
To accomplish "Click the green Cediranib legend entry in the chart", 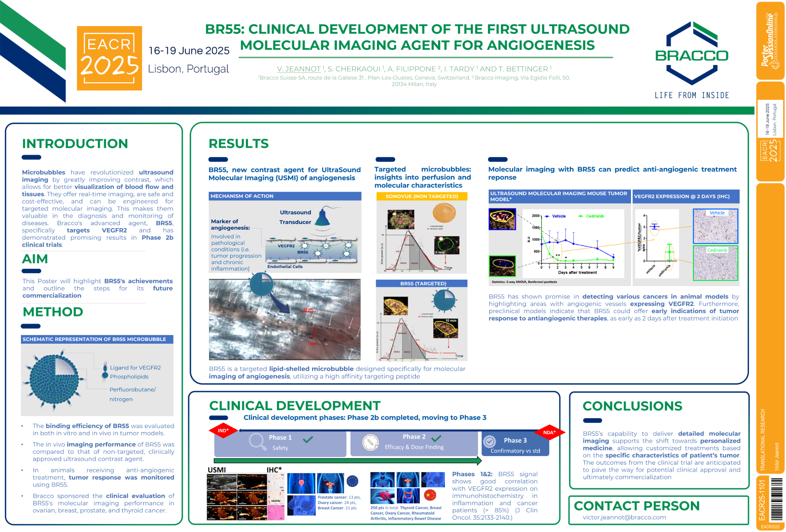I will [591, 217].
